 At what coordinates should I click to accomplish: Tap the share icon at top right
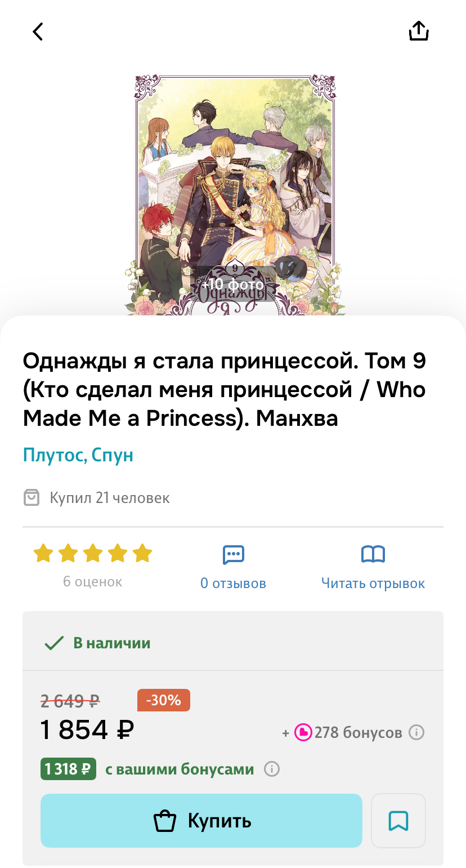point(419,31)
